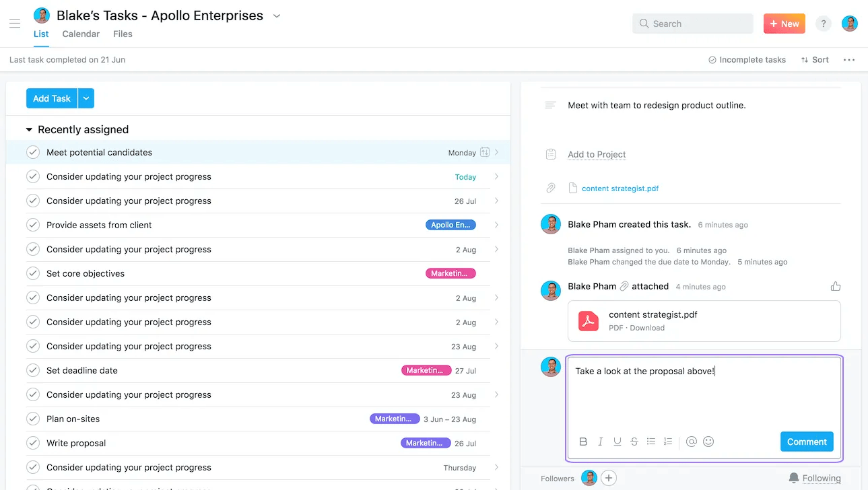Like Blake Pham's attachment comment with thumbs up
The image size is (868, 490).
[835, 285]
